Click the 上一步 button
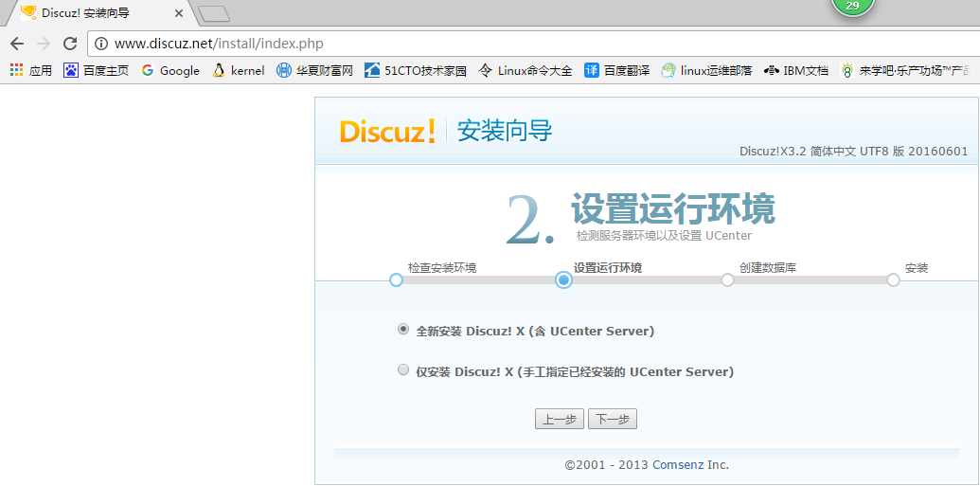Screen dimensions: 980x486 tap(560, 419)
